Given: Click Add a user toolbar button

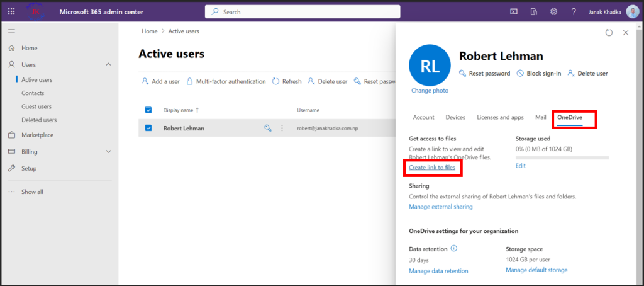Looking at the screenshot, I should pos(160,81).
